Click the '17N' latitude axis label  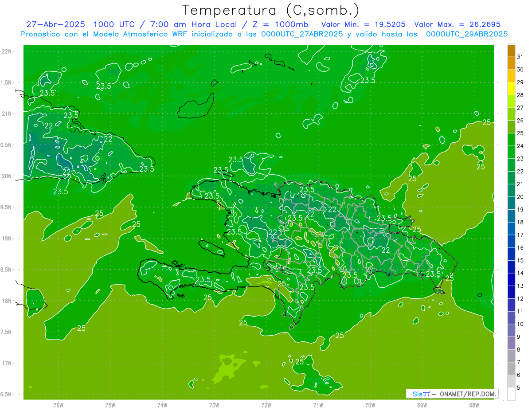[x=7, y=363]
